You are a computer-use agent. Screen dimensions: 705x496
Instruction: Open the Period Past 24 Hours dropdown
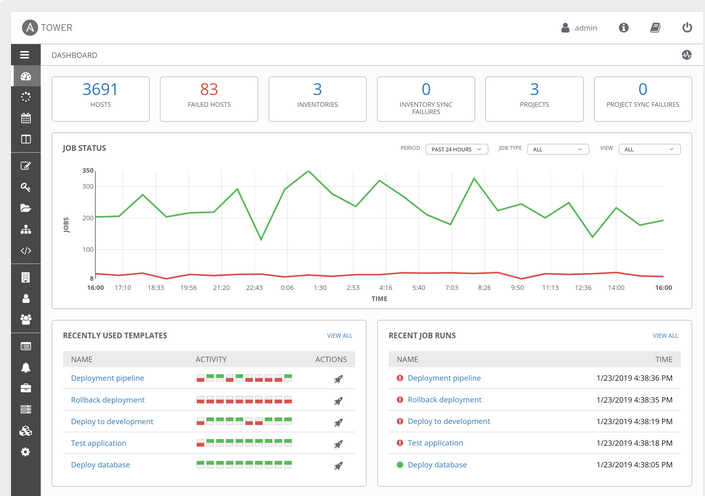click(457, 149)
